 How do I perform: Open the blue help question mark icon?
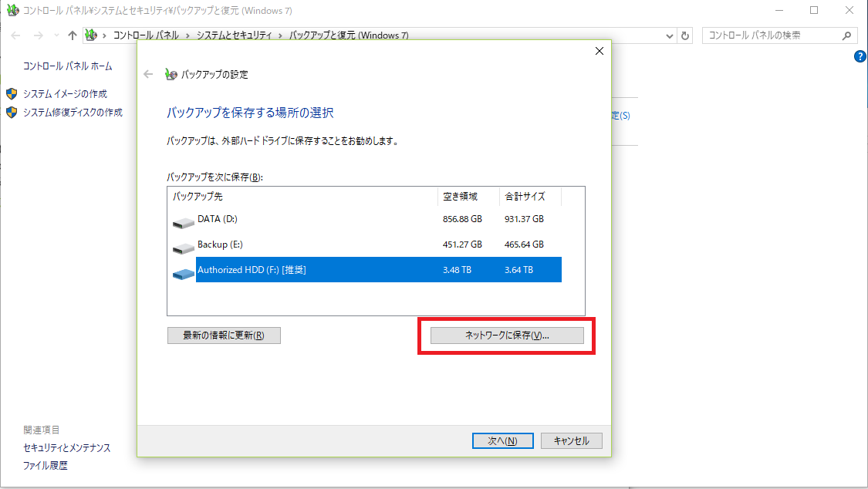[860, 56]
